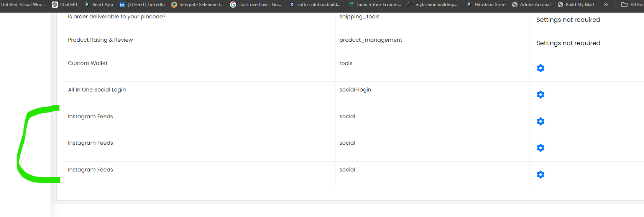644x217 pixels.
Task: Open the Integrate Selenium bookmark
Action: click(197, 5)
